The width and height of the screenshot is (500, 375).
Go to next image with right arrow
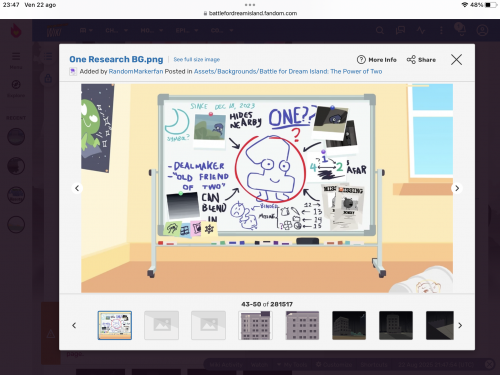click(457, 188)
